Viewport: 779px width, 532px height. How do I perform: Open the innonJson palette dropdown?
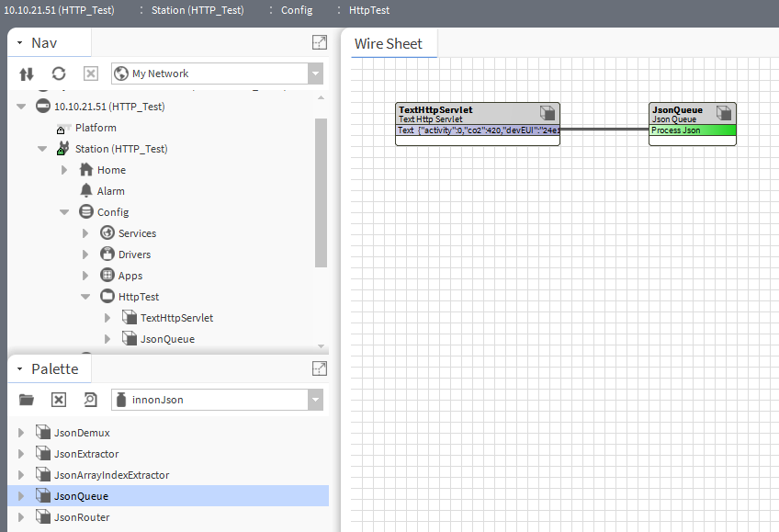coord(315,400)
